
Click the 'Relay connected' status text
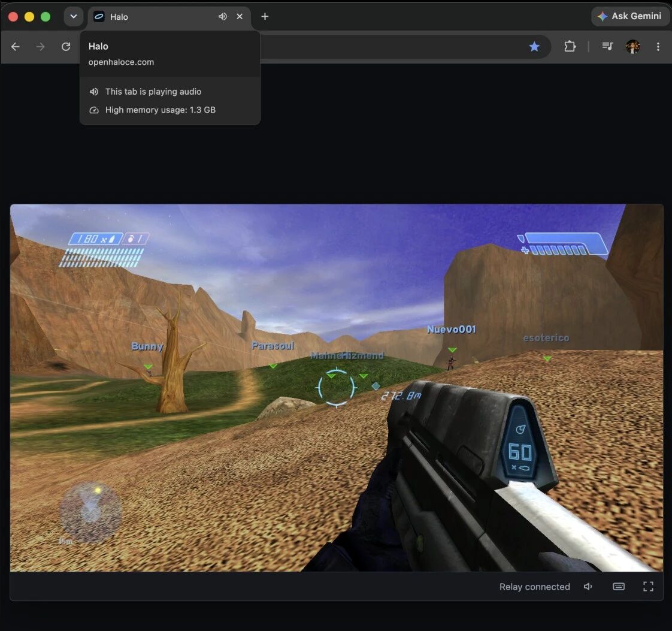point(534,587)
